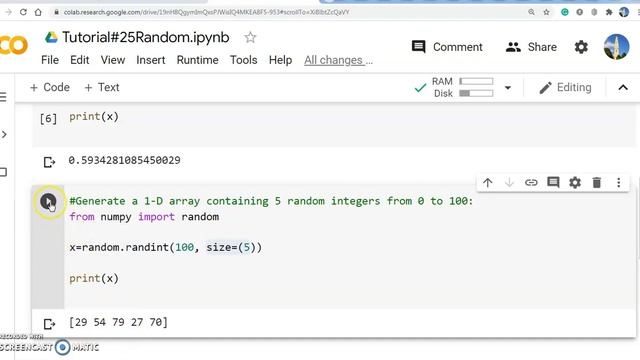
Task: Open the View menu
Action: click(113, 60)
